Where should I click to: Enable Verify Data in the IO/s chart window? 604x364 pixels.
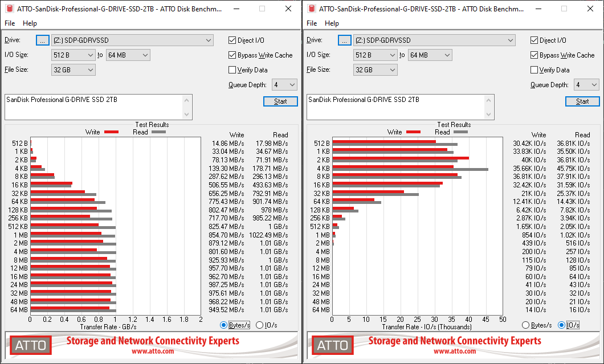[534, 69]
